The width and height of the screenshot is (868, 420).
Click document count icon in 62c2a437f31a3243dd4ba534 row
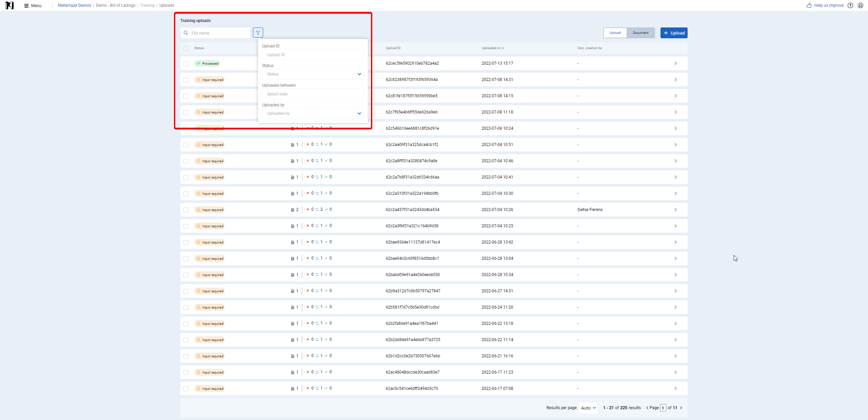click(x=293, y=210)
